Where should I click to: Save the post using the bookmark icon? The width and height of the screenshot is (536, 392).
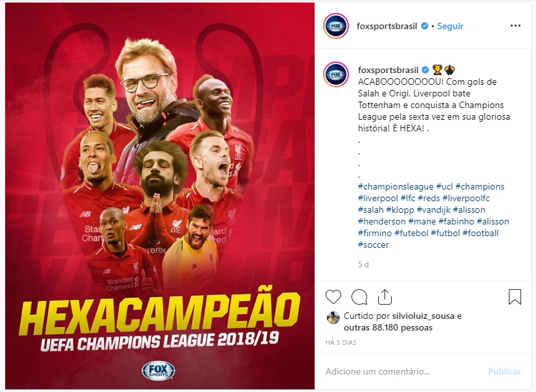click(515, 297)
